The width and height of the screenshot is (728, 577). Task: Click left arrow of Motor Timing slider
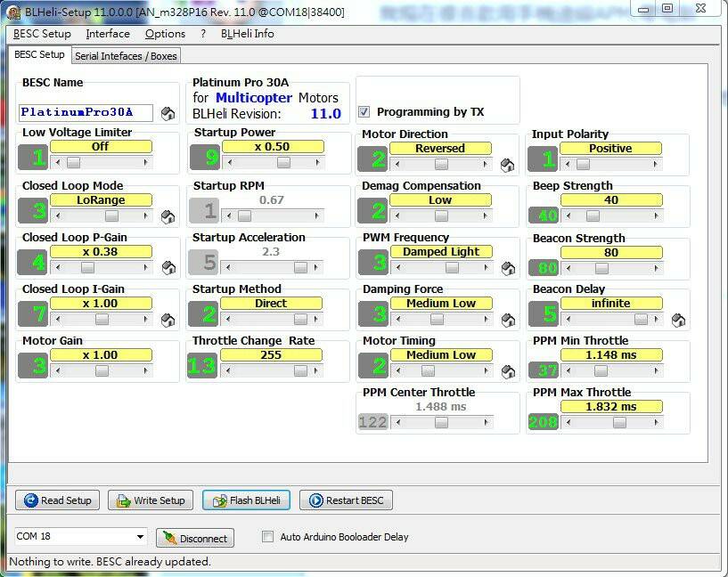tap(398, 370)
